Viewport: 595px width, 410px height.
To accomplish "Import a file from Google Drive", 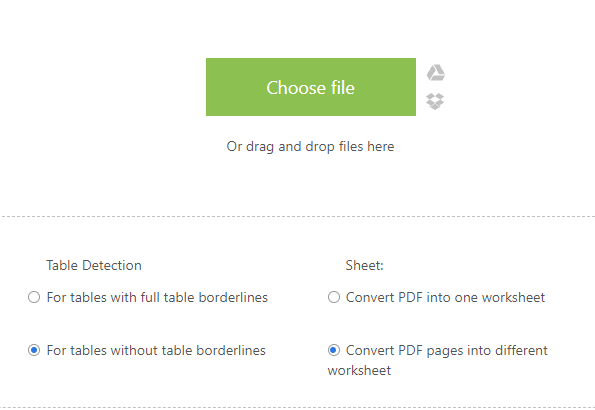I will [436, 73].
